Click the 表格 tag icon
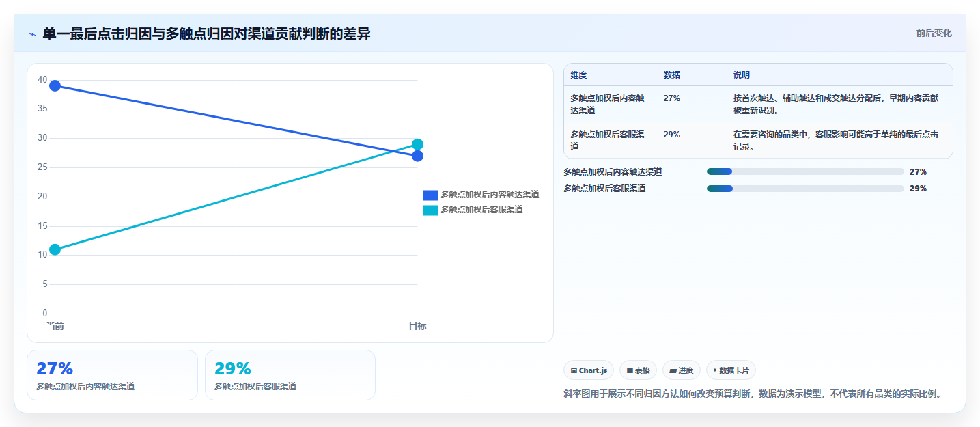The height and width of the screenshot is (427, 980). click(x=630, y=370)
